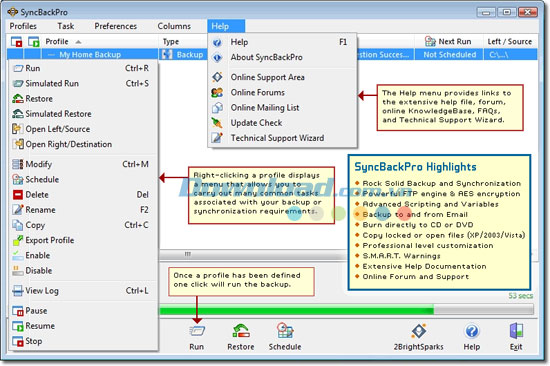Screen dimensions: 550x366
Task: Open the Columns menu
Action: 174,26
